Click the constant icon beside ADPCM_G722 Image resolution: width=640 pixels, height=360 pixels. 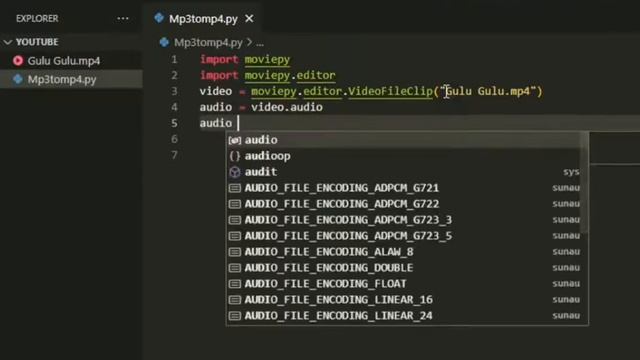pos(235,204)
